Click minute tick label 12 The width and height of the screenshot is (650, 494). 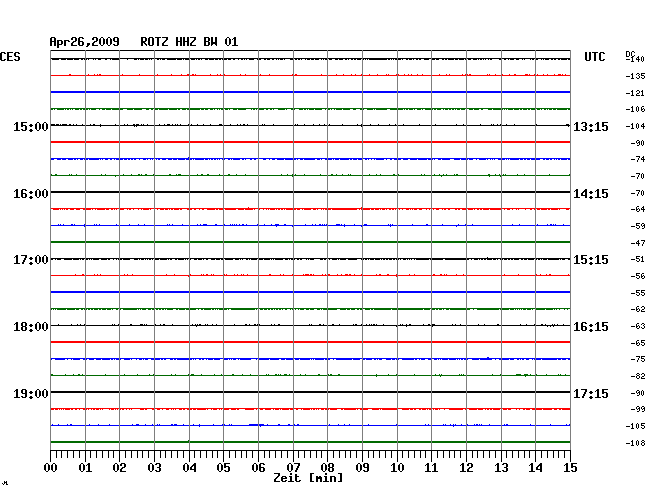[466, 468]
